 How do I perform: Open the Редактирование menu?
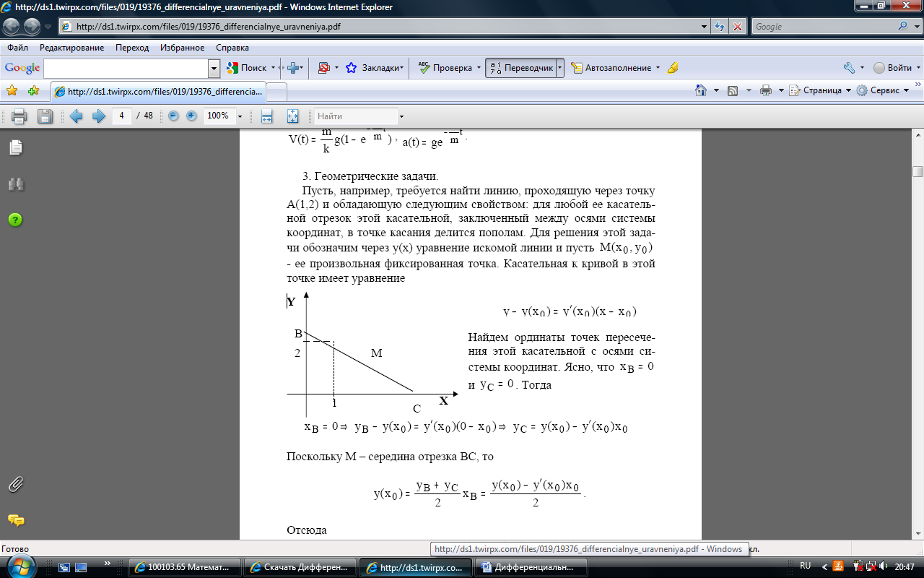tap(72, 48)
